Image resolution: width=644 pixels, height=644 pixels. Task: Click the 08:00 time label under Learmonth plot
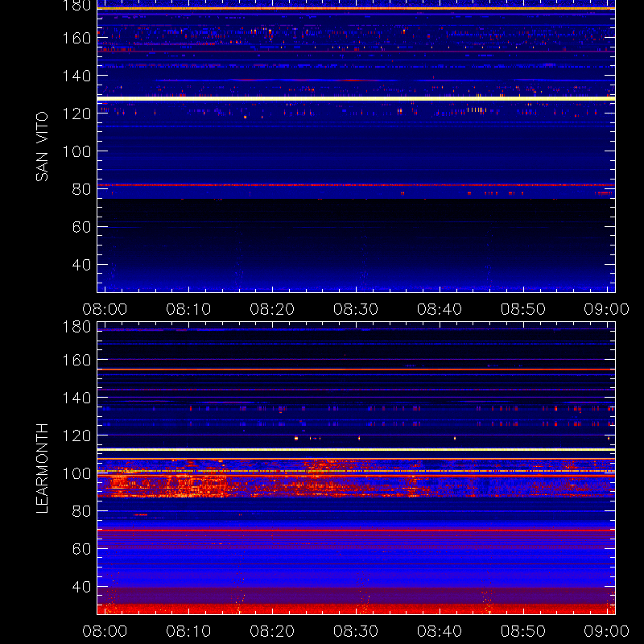[105, 631]
